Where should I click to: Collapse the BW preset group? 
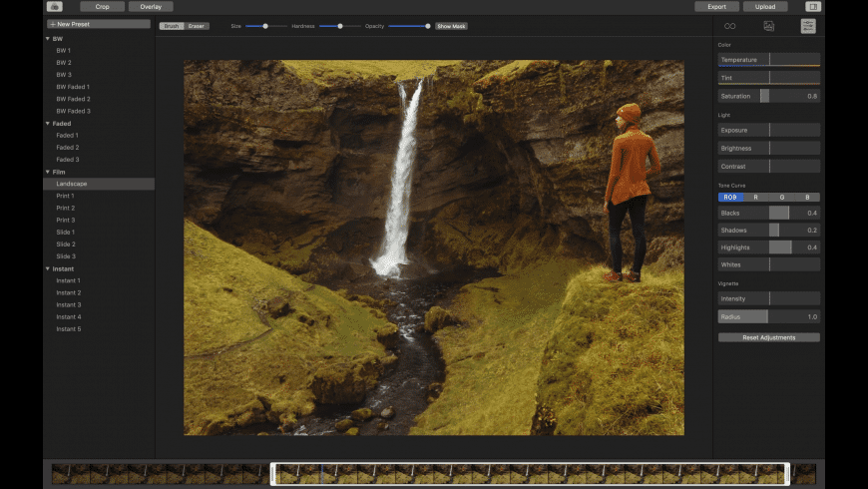[47, 39]
